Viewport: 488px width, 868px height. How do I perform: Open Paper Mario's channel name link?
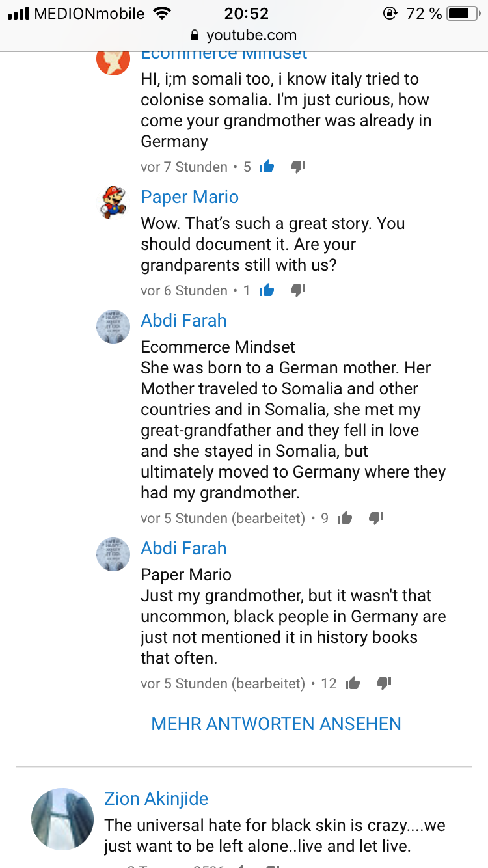(189, 197)
